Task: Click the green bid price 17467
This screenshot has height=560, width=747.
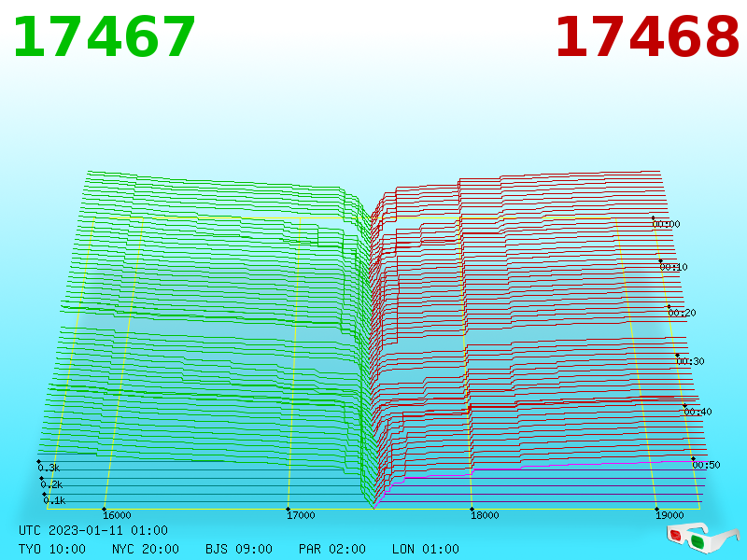Action: pyautogui.click(x=105, y=37)
